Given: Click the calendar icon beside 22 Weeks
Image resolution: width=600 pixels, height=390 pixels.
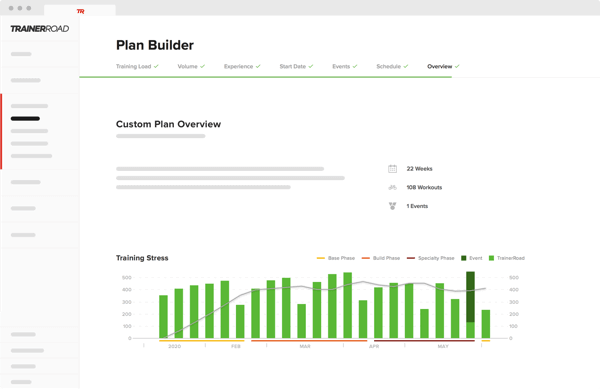Looking at the screenshot, I should pyautogui.click(x=392, y=169).
